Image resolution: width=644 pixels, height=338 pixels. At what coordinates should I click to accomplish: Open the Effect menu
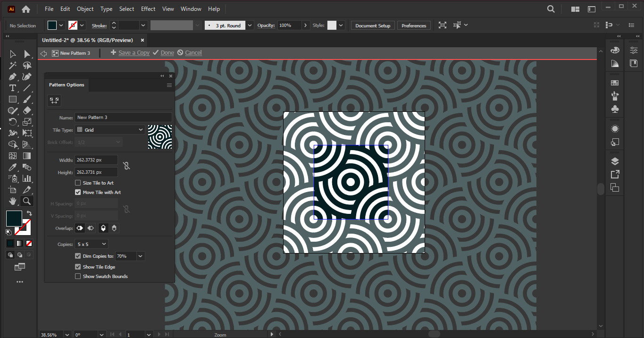pos(148,8)
